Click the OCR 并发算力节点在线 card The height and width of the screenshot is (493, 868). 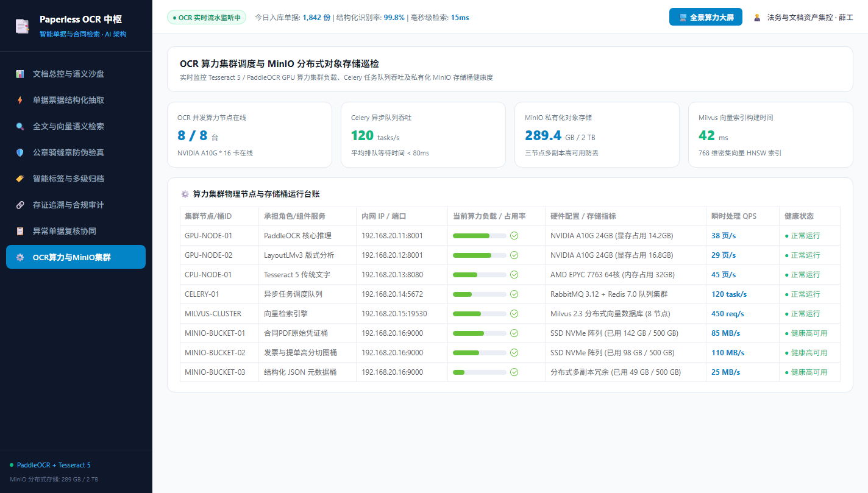point(249,135)
